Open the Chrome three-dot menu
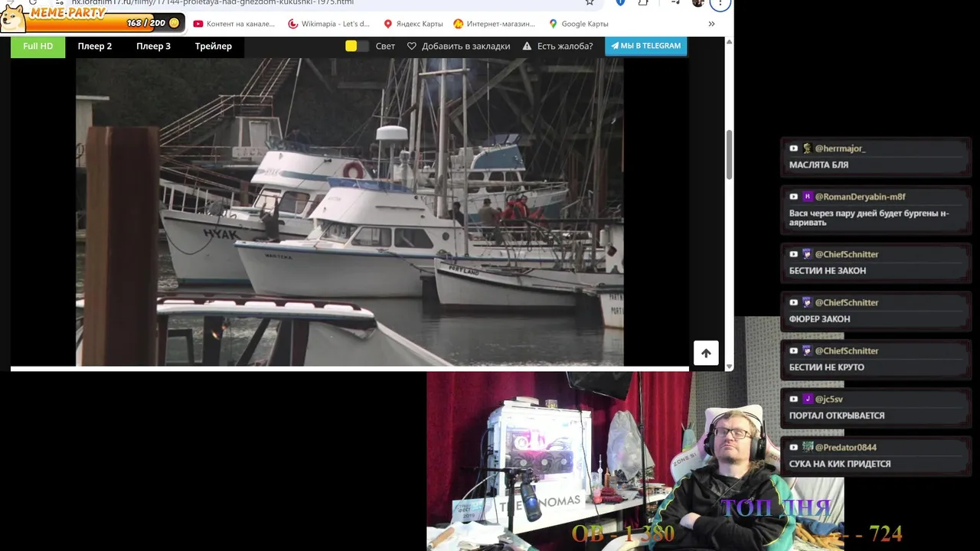Image resolution: width=980 pixels, height=551 pixels. tap(720, 3)
